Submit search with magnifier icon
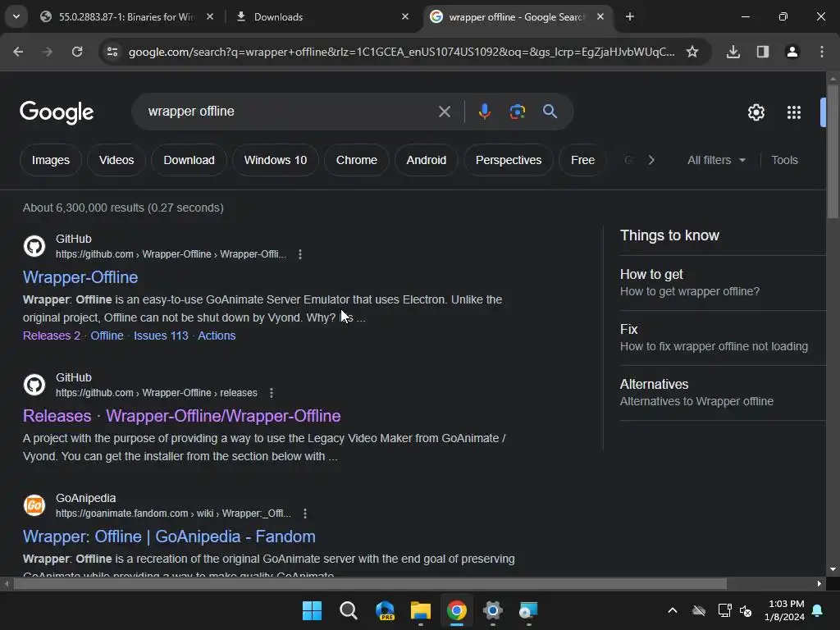This screenshot has width=840, height=630. point(550,112)
